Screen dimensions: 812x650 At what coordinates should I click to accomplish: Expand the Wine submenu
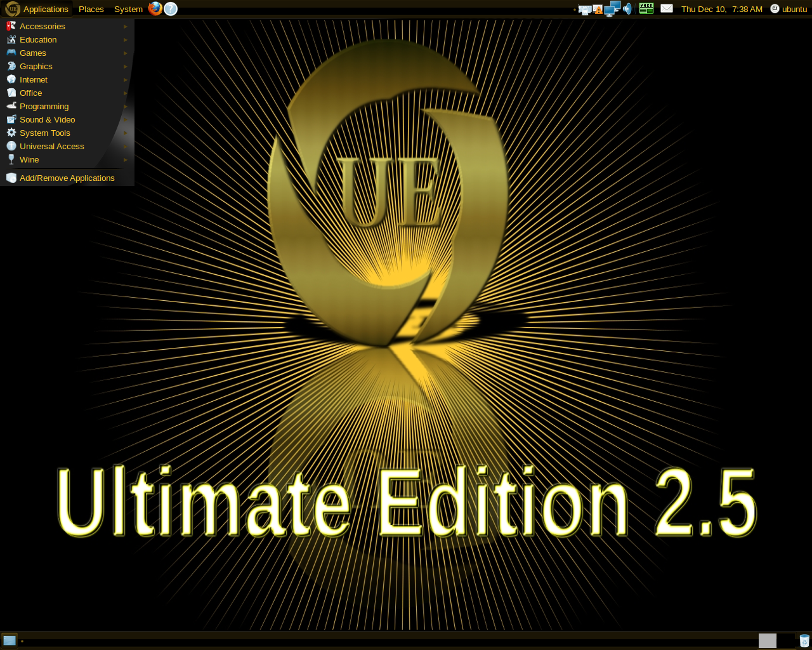(67, 159)
